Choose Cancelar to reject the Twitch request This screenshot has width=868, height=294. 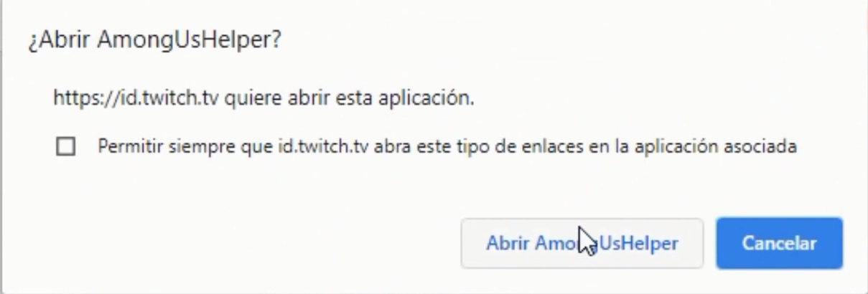pos(779,243)
